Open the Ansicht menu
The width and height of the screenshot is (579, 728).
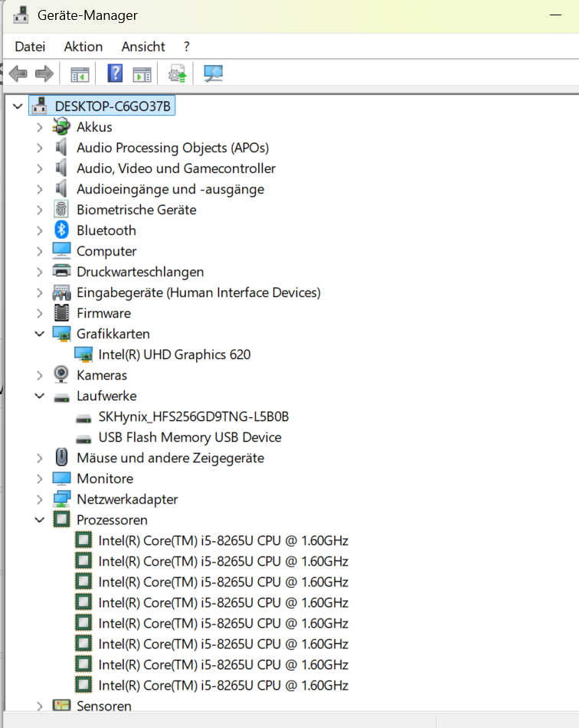143,47
